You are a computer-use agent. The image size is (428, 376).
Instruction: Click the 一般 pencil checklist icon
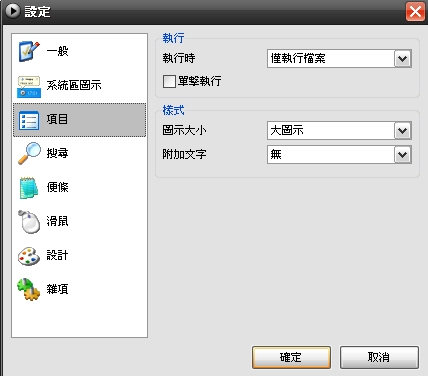29,51
